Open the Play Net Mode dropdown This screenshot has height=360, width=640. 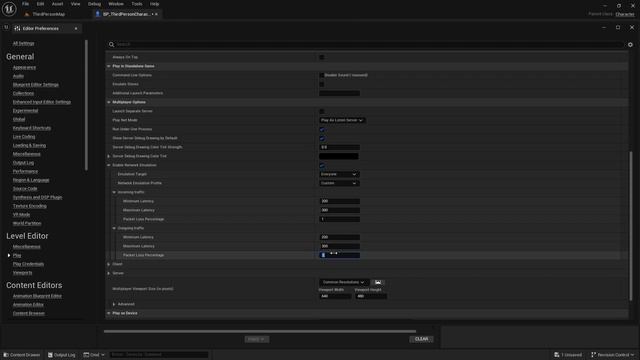342,120
